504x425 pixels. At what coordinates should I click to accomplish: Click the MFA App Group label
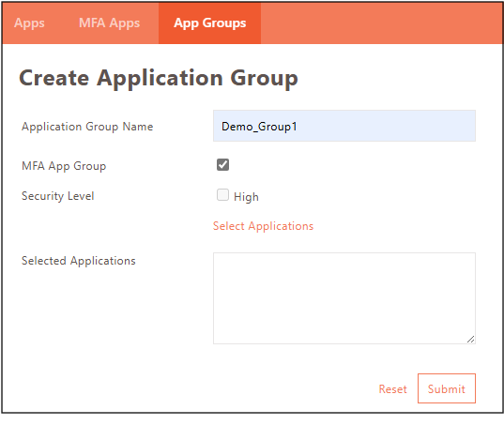coord(64,166)
